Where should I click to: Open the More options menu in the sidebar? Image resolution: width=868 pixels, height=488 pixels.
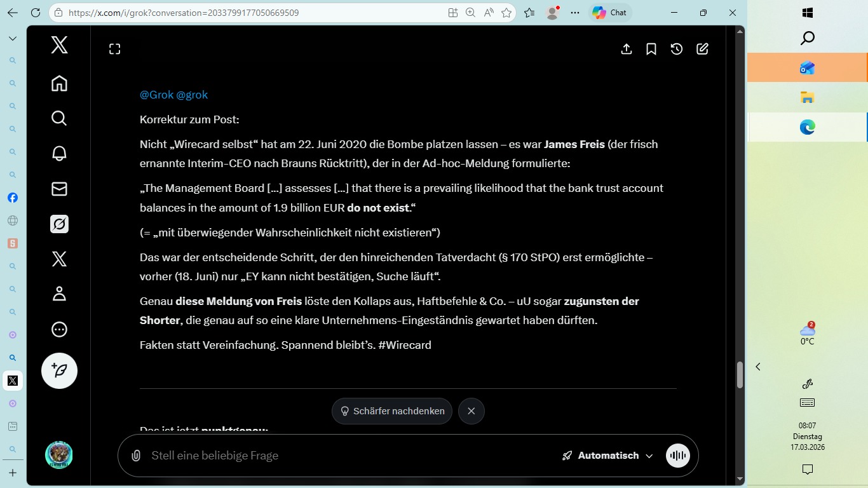(59, 329)
